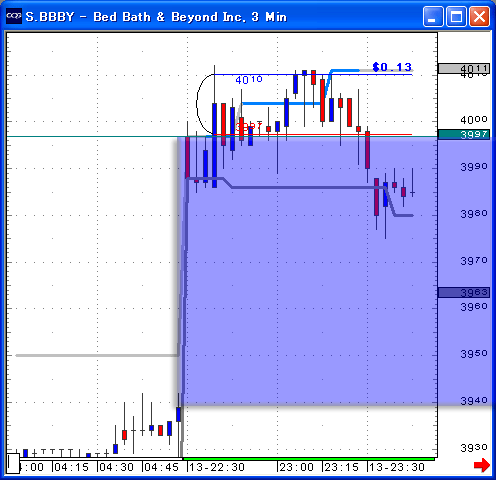
Task: Close the Bed Bath & Beyond chart window
Action: tap(479, 16)
